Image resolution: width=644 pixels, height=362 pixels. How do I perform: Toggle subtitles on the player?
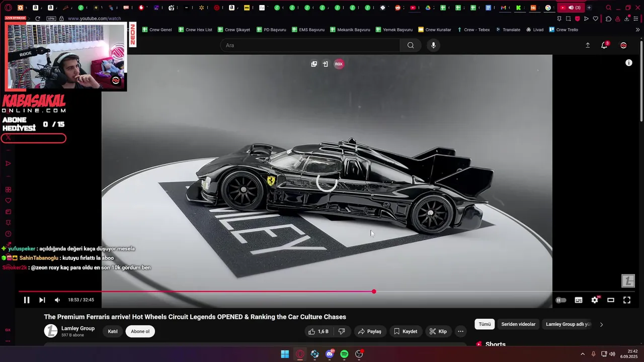click(x=579, y=300)
